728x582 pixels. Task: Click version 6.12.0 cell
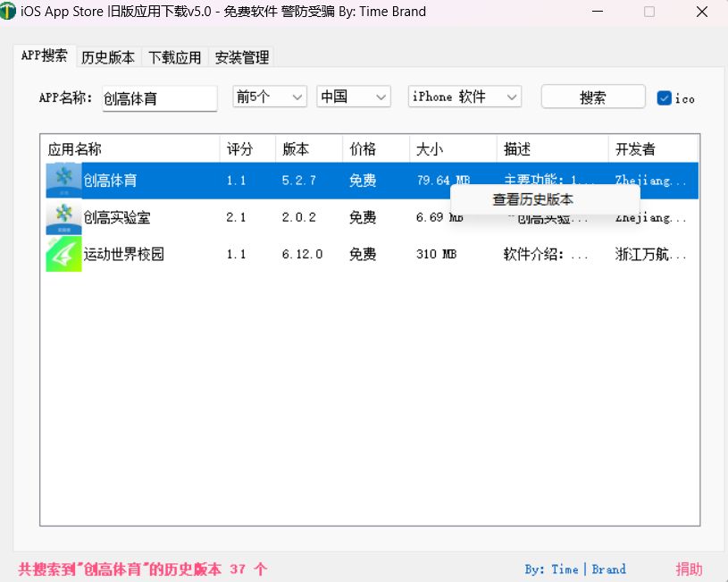click(x=302, y=254)
